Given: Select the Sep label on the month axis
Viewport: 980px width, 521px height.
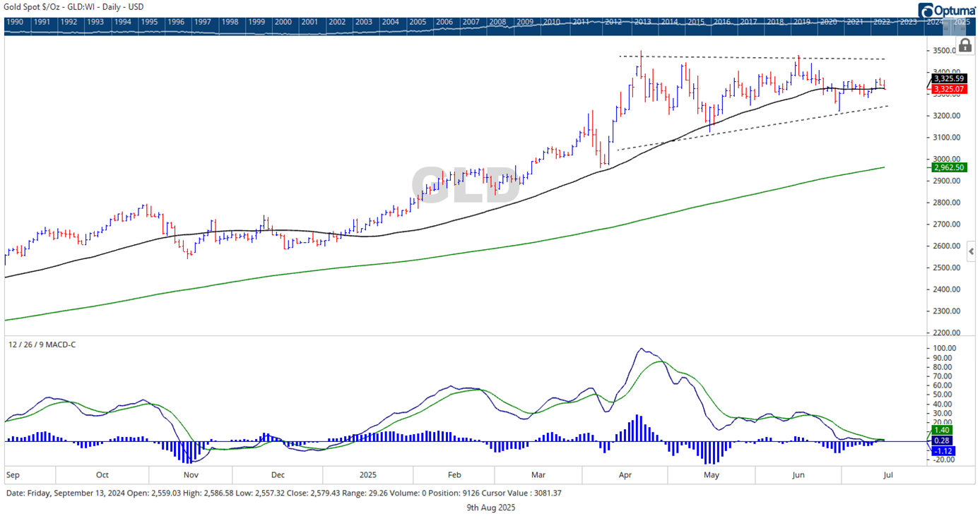Looking at the screenshot, I should tap(13, 474).
